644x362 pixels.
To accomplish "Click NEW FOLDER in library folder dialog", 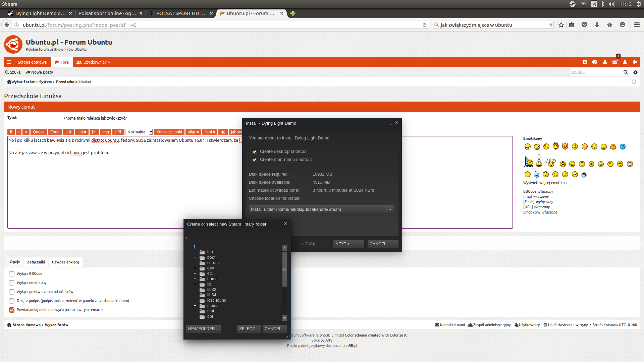I will point(203,329).
